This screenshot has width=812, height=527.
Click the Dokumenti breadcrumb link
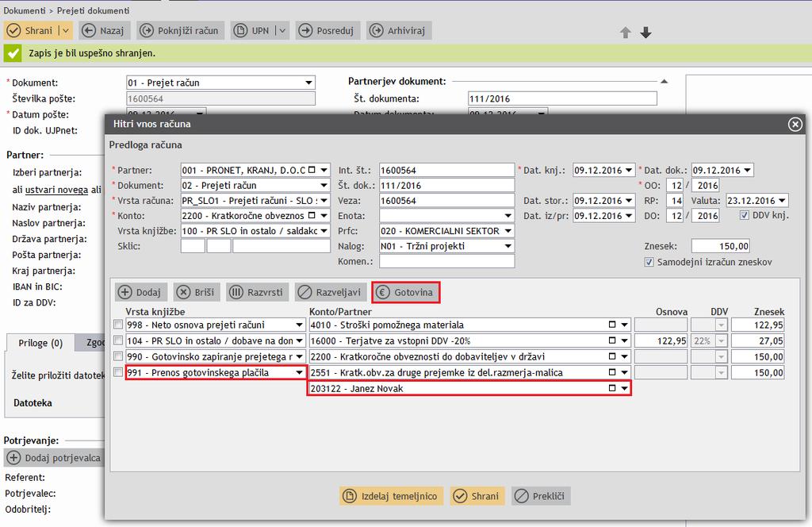pyautogui.click(x=25, y=10)
